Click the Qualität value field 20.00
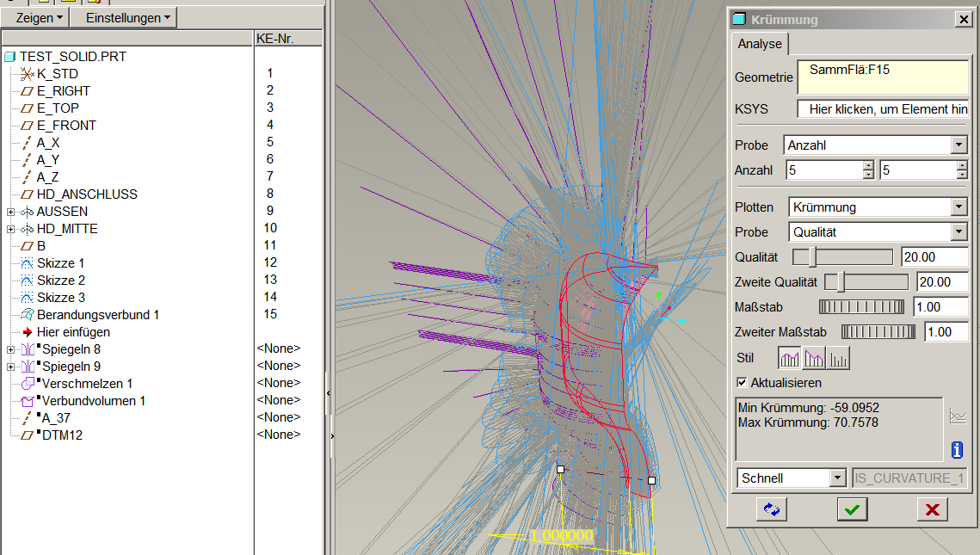The image size is (980, 555). tap(935, 257)
